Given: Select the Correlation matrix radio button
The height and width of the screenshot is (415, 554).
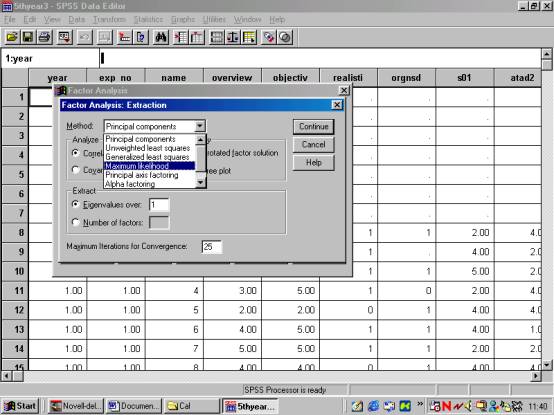Looking at the screenshot, I should (75, 153).
